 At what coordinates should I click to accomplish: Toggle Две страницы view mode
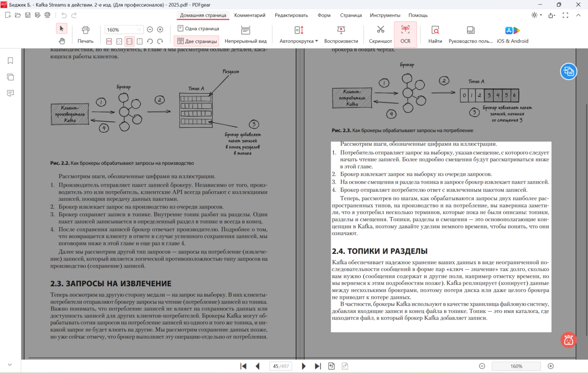click(198, 41)
